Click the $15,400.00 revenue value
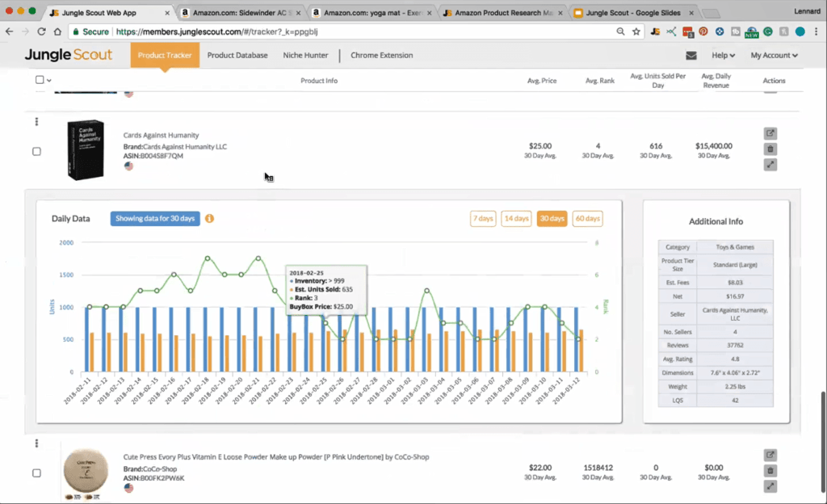827x504 pixels. pyautogui.click(x=714, y=146)
